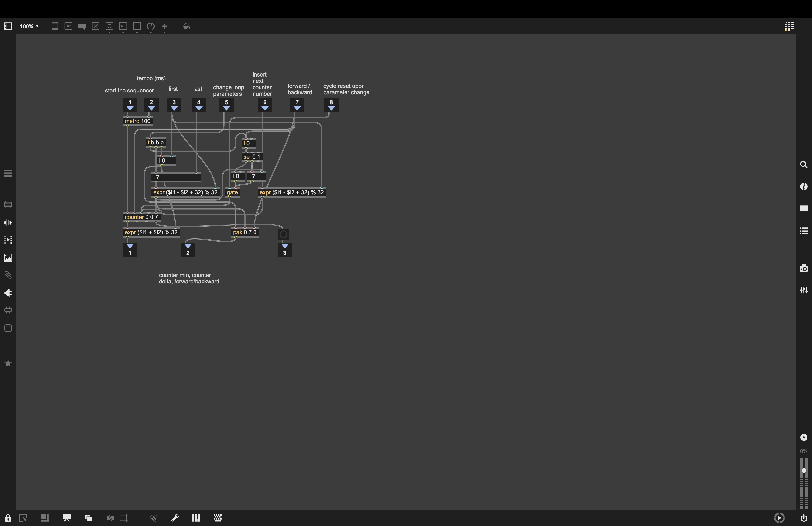Screen dimensions: 812x526
Task: Open snapshots with the camera icon
Action: pyautogui.click(x=804, y=268)
